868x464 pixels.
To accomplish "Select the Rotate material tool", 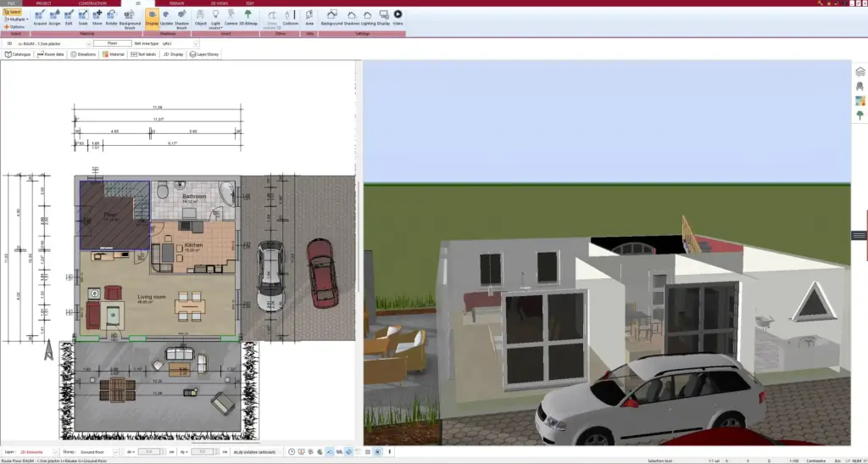I will (112, 17).
